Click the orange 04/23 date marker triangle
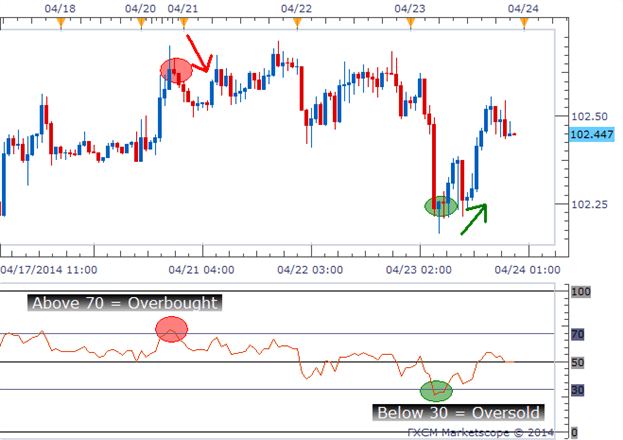This screenshot has height=440, width=623. (411, 23)
